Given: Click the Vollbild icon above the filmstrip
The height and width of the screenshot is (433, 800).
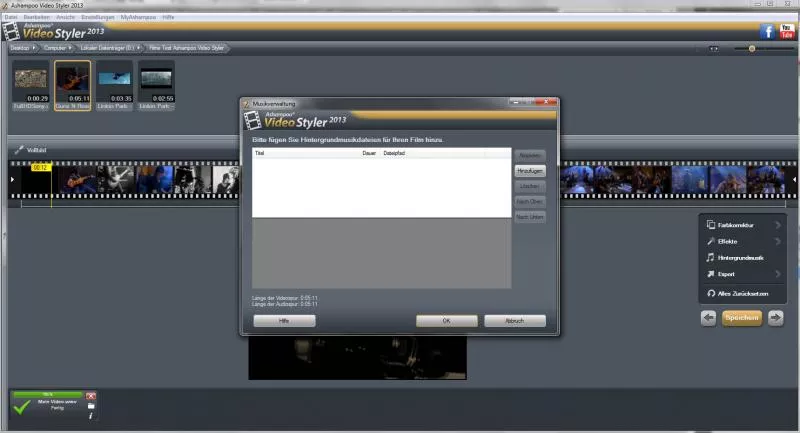Looking at the screenshot, I should 19,149.
